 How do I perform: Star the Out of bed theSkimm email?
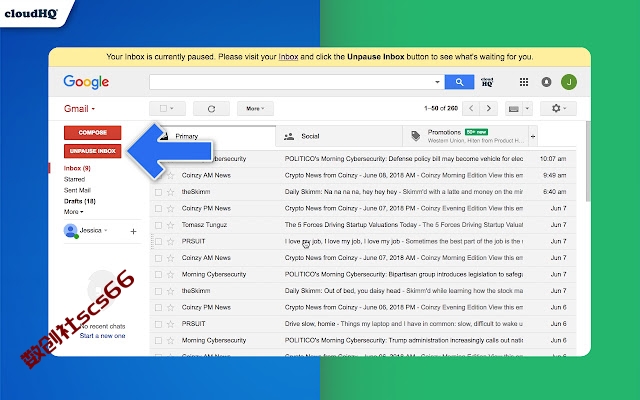171,291
